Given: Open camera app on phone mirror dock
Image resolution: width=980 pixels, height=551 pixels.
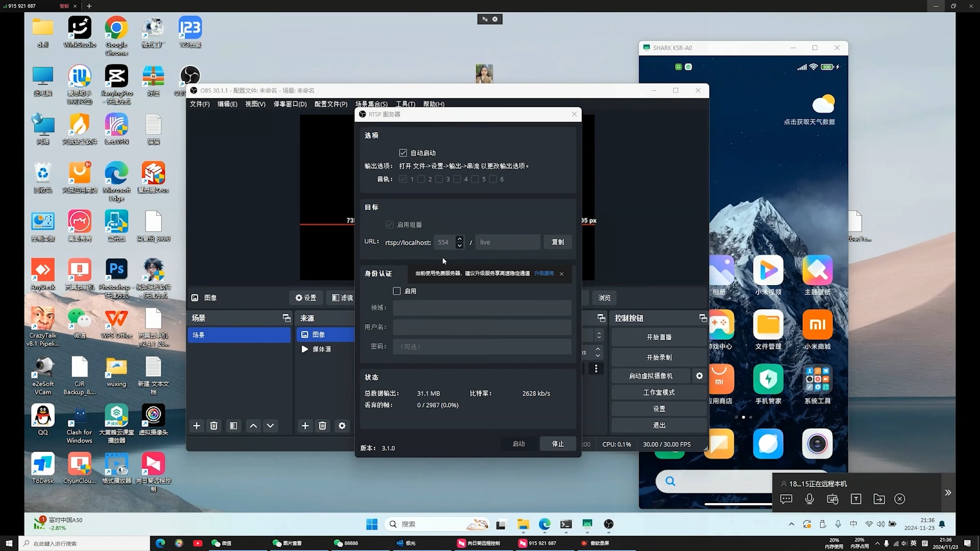Looking at the screenshot, I should pyautogui.click(x=817, y=444).
